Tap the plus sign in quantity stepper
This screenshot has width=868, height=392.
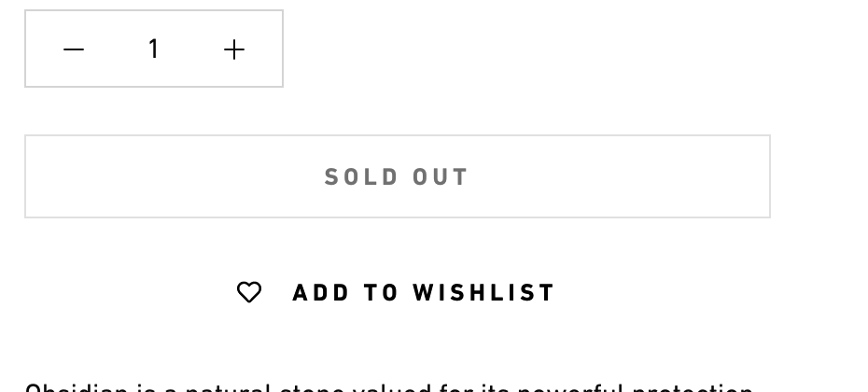[x=234, y=49]
